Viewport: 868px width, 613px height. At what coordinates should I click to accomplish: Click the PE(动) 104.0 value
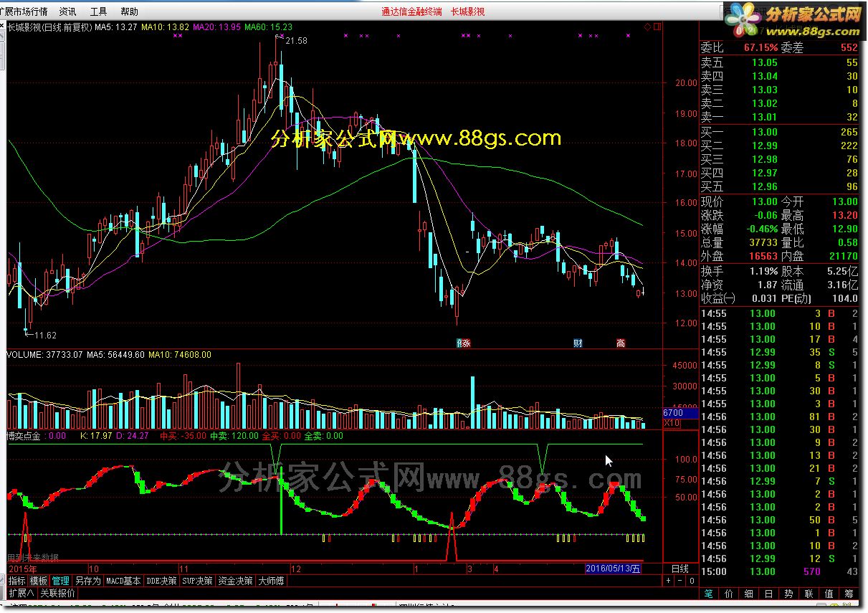(845, 298)
